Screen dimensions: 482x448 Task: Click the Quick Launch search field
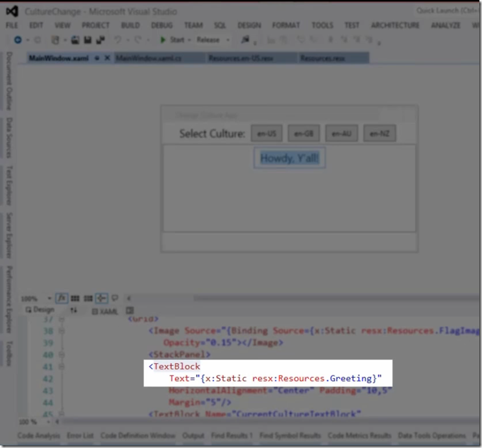pos(447,11)
